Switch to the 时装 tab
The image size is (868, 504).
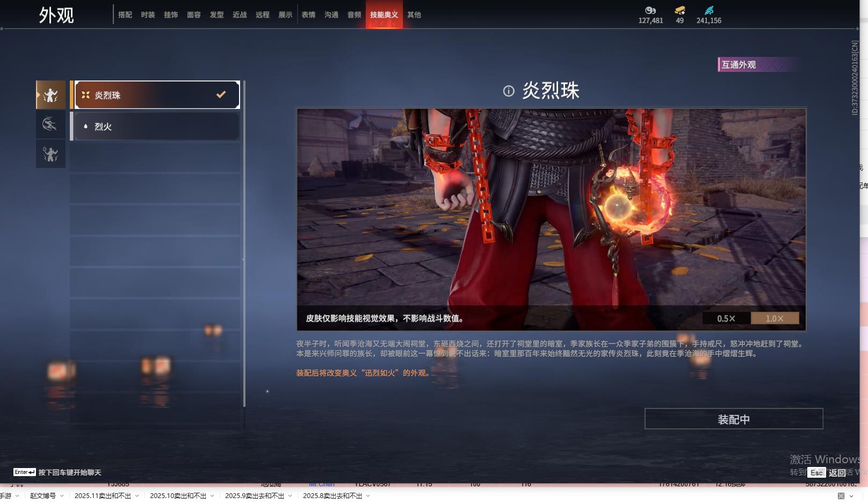(148, 15)
